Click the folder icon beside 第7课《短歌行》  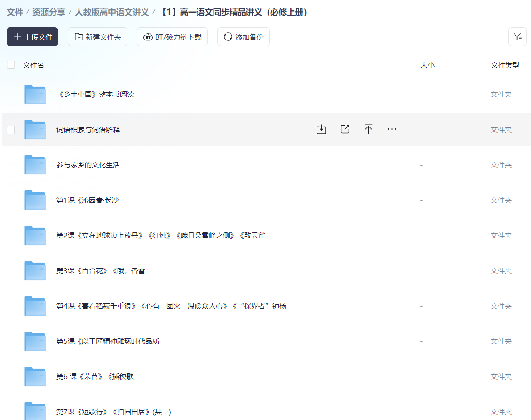pyautogui.click(x=35, y=412)
